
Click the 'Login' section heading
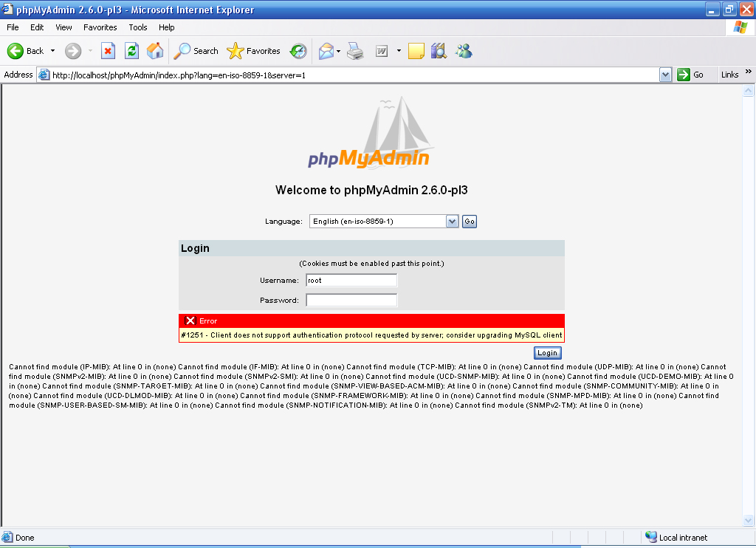tap(195, 248)
